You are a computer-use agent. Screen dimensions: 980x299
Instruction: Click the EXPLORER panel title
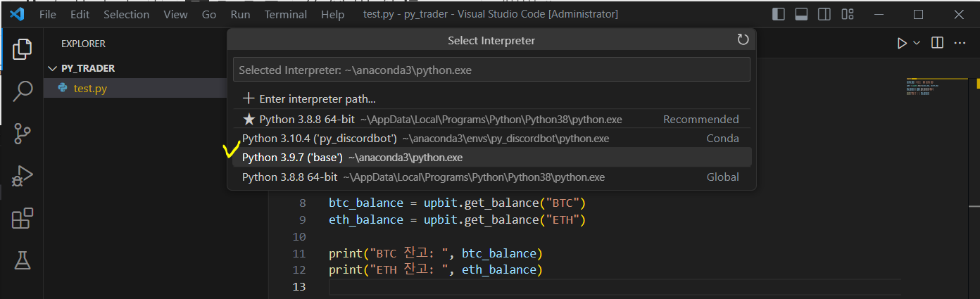[83, 44]
